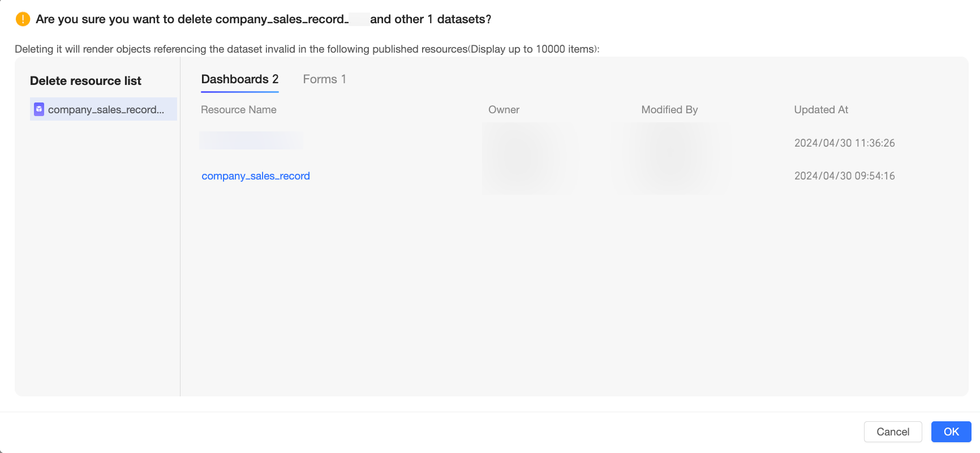This screenshot has height=453, width=980.
Task: Click the orange warning exclamation icon
Action: click(23, 19)
